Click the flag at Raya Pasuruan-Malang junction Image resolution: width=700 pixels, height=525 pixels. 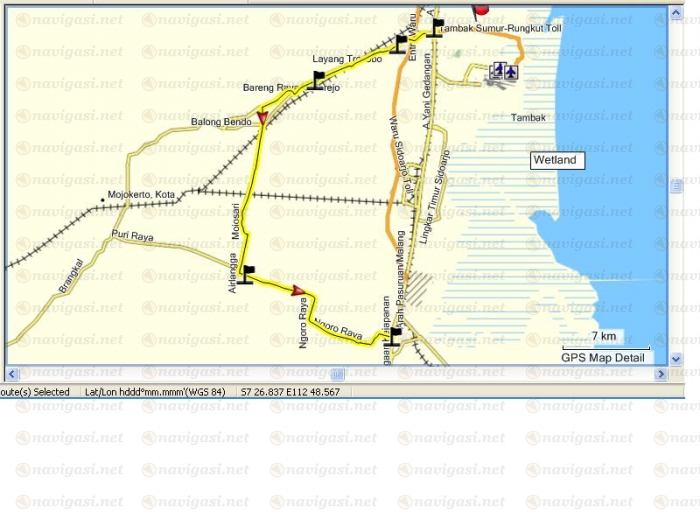pyautogui.click(x=395, y=336)
